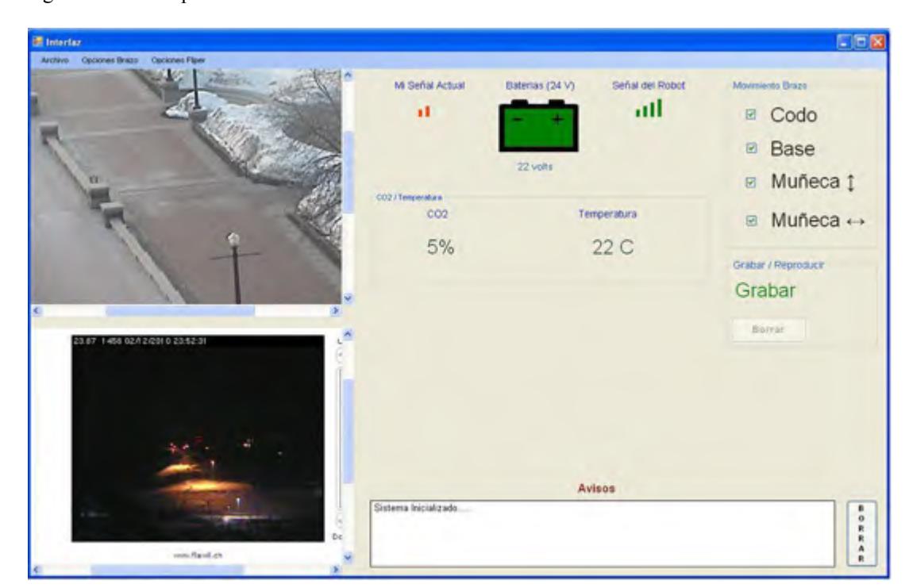909x588 pixels.
Task: Click the red Mi Señal Actual bars
Action: tap(425, 111)
